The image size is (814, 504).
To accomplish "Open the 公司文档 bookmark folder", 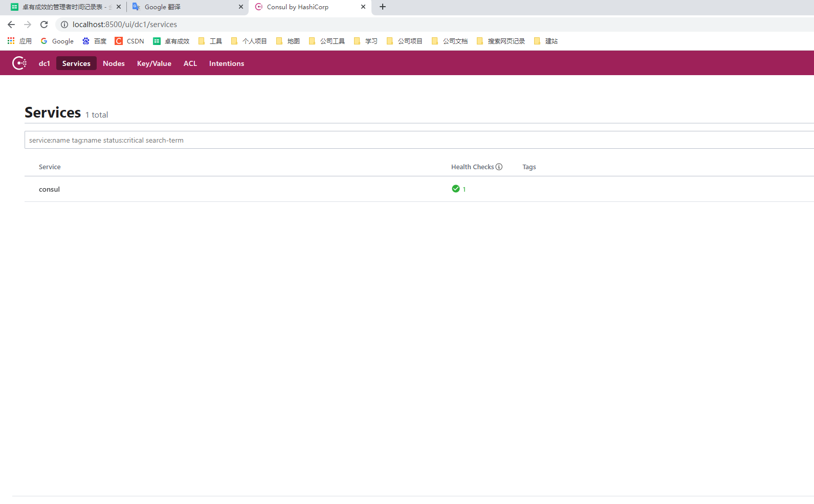I will (x=450, y=41).
